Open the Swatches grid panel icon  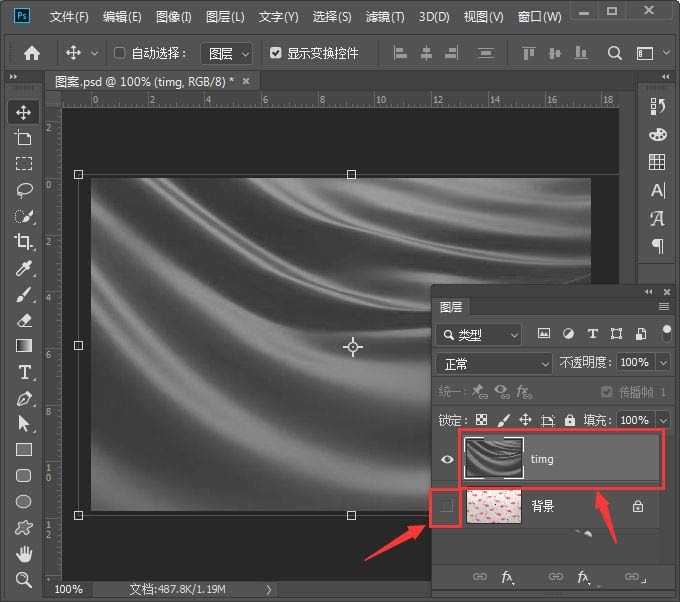657,162
